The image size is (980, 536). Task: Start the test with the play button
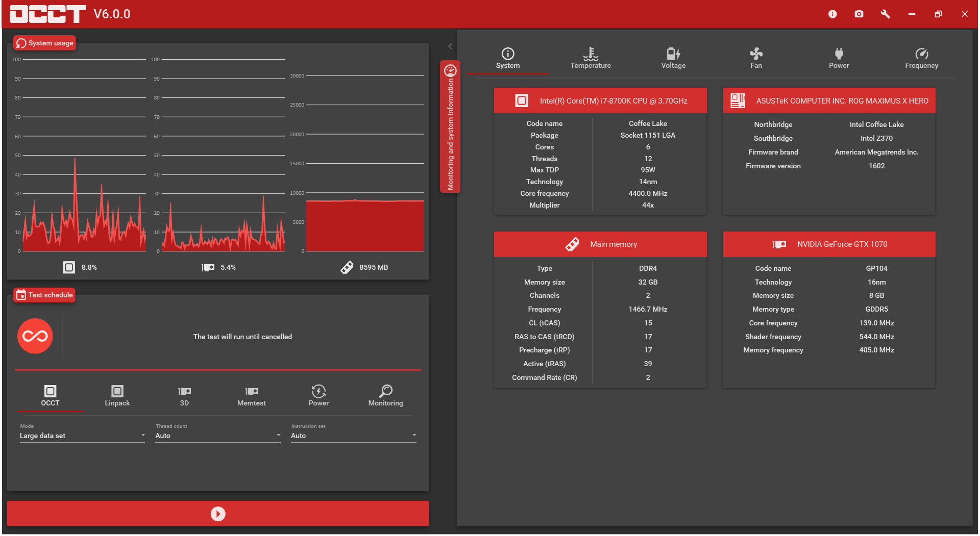(218, 514)
